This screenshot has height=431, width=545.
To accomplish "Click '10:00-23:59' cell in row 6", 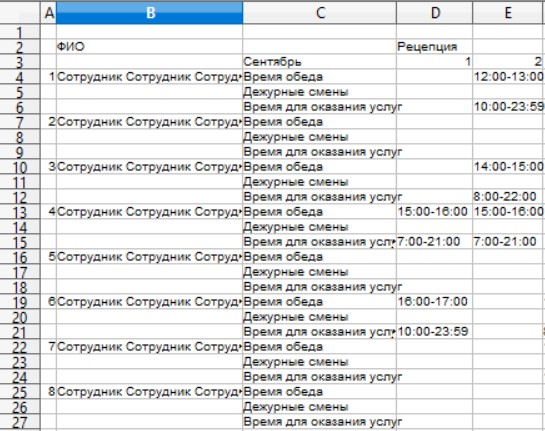I will 509,106.
